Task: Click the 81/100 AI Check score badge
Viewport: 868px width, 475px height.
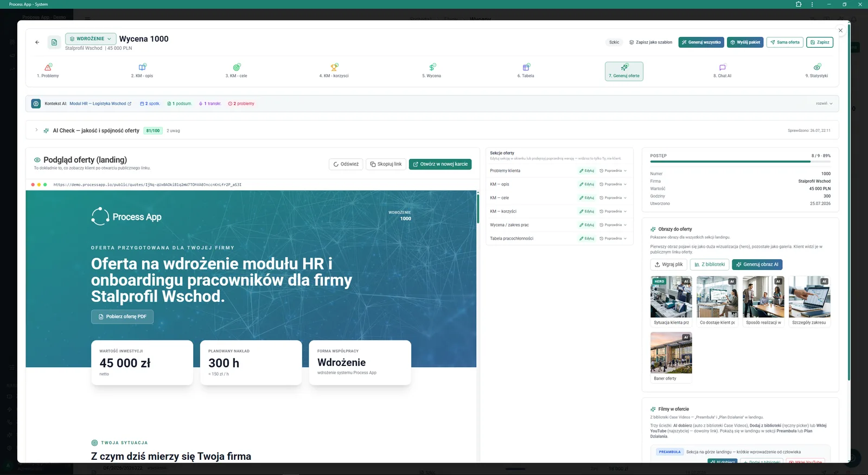Action: coord(153,131)
